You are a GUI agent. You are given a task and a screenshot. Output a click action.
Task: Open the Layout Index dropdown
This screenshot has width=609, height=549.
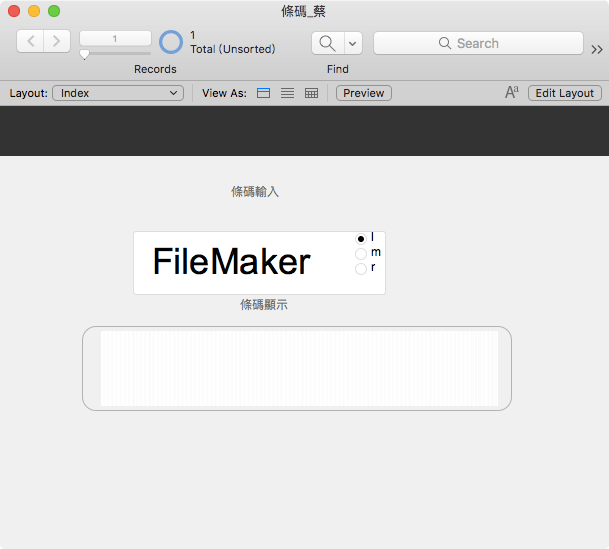point(118,93)
